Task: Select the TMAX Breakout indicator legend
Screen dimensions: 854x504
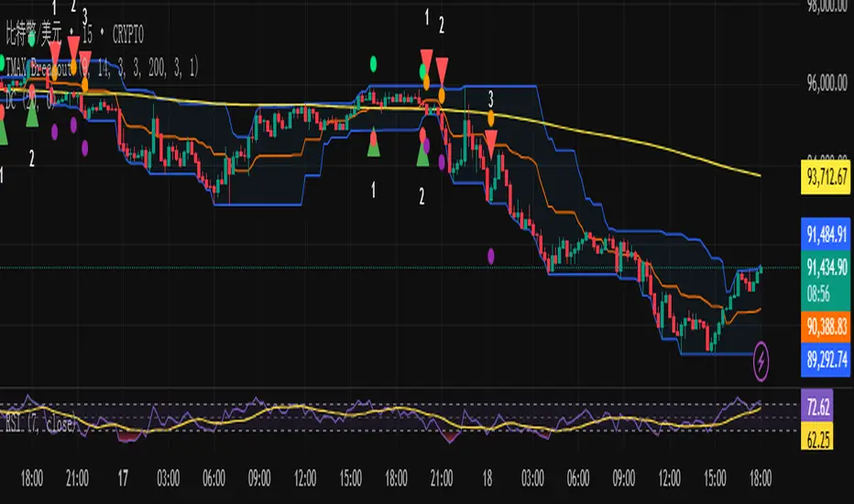Action: click(x=103, y=68)
